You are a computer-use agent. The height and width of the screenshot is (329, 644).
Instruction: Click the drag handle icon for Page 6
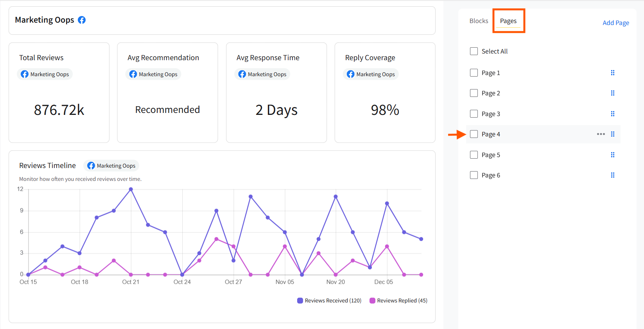(x=613, y=175)
